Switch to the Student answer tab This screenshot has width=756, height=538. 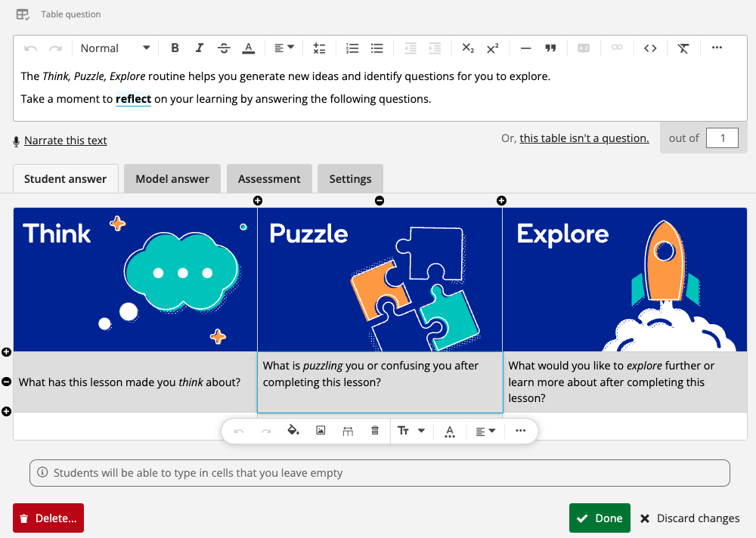coord(66,179)
